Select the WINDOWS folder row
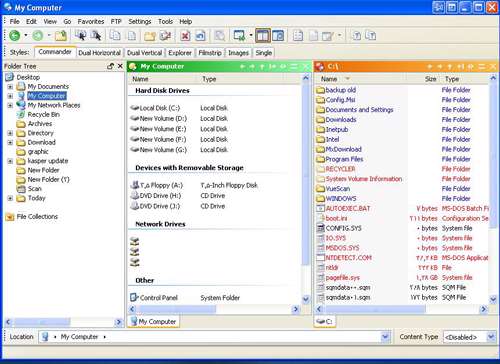The height and width of the screenshot is (364, 500). pyautogui.click(x=402, y=199)
